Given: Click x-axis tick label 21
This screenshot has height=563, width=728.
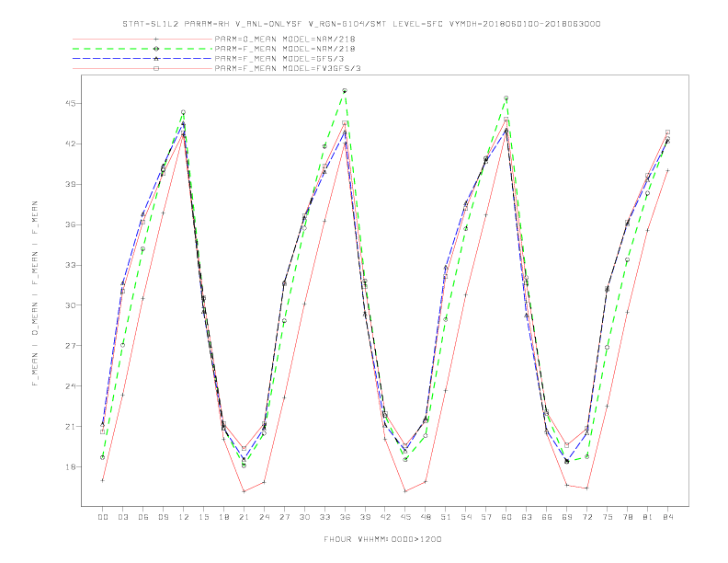Looking at the screenshot, I should point(244,517).
